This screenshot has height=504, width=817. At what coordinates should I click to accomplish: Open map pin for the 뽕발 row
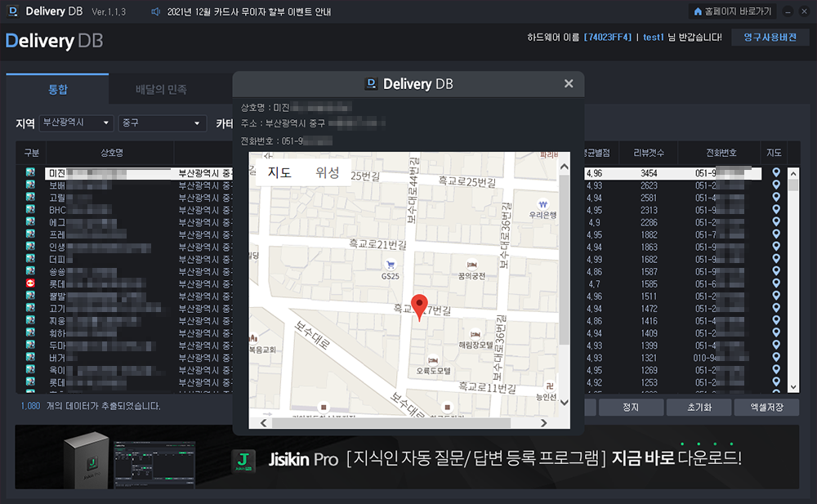point(776,296)
